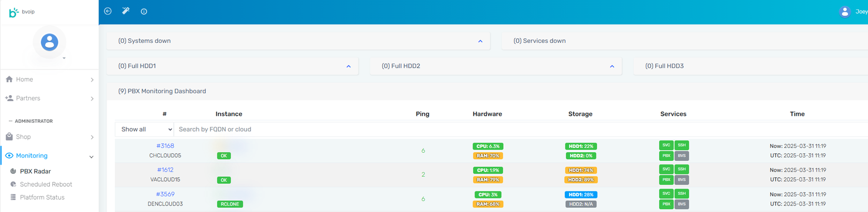Open the PBX Radar submenu
Screen dimensions: 868x212
tap(36, 171)
